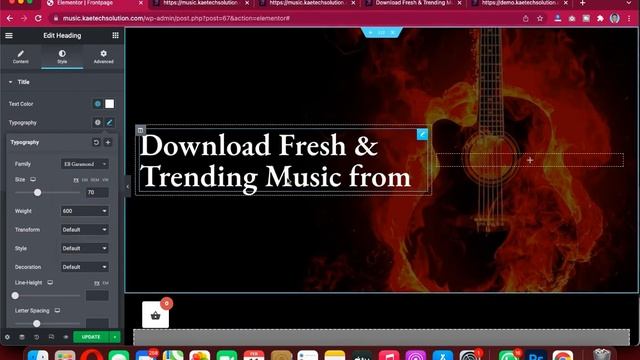Screen dimensions: 640x360
Task: Select PX unit for font Size
Action: click(x=76, y=180)
